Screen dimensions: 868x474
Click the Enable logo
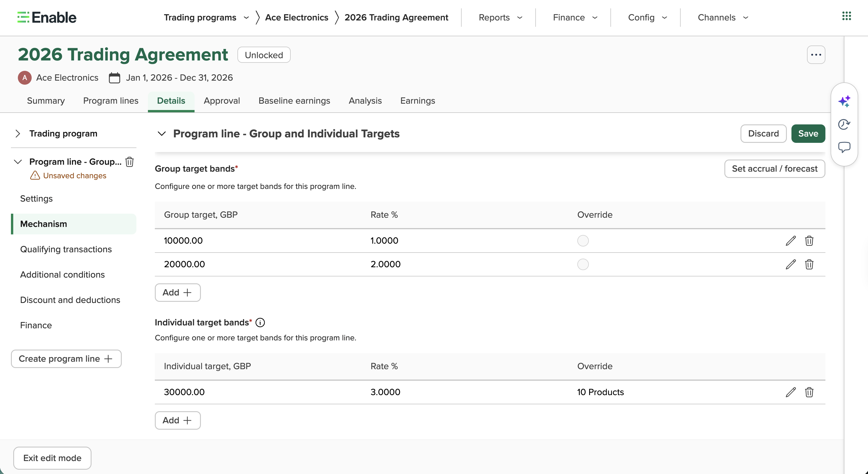[x=47, y=17]
